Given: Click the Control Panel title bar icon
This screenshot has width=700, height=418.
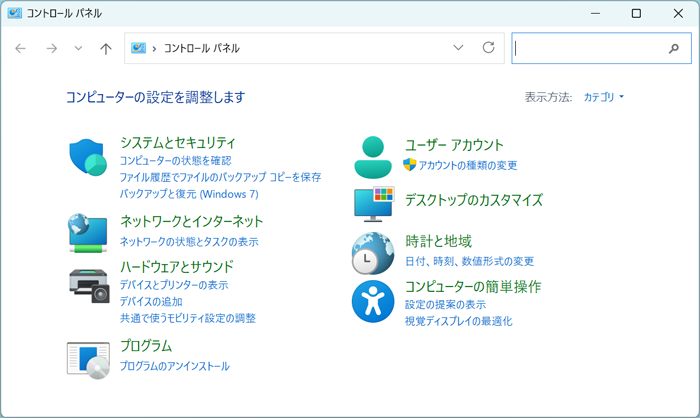Looking at the screenshot, I should coord(14,13).
